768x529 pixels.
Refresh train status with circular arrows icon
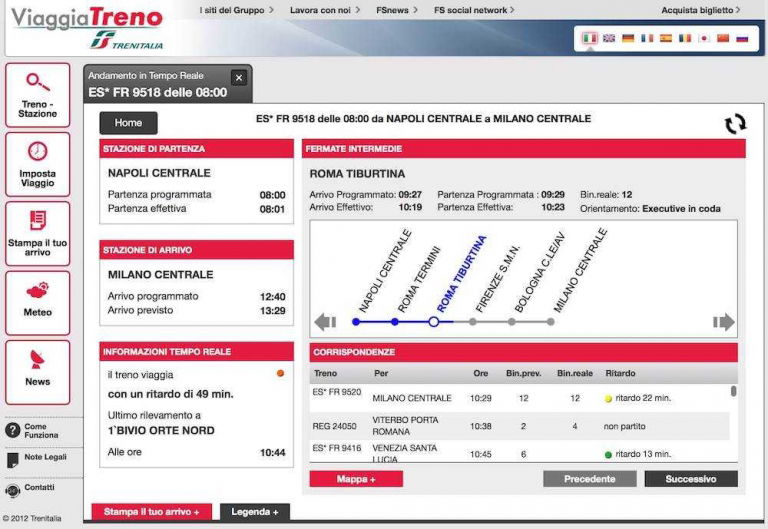[735, 124]
